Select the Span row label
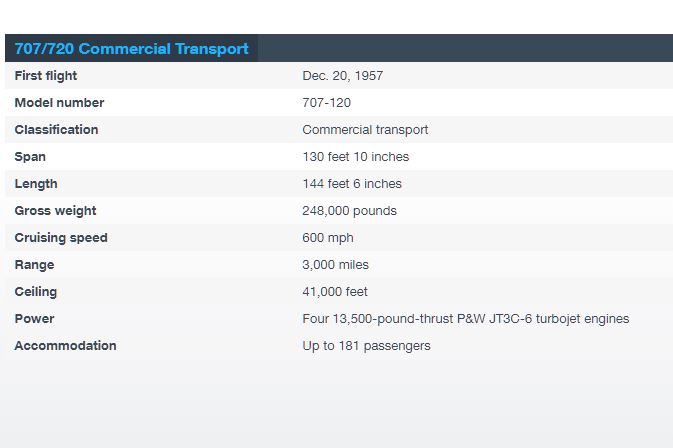This screenshot has width=673, height=448. point(30,157)
